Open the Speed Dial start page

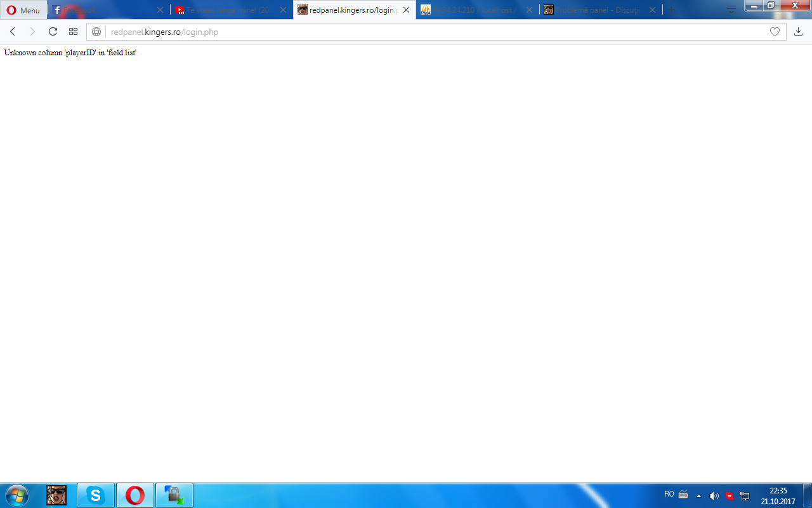73,32
